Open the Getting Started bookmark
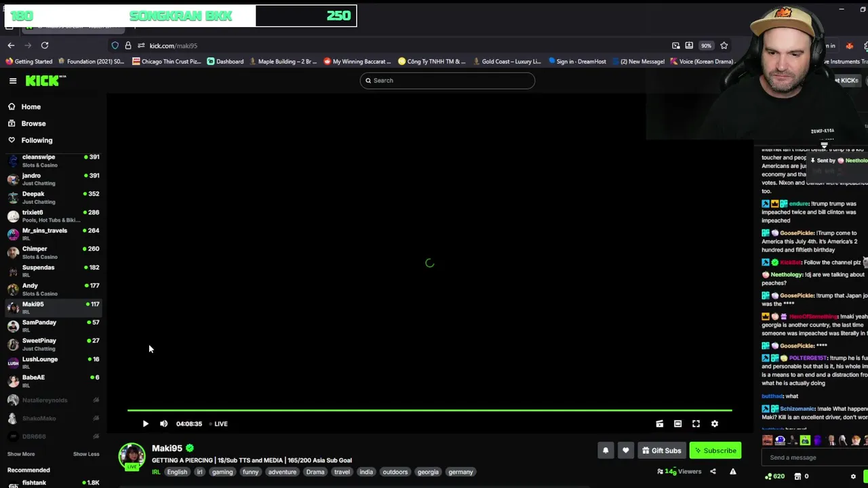This screenshot has height=488, width=868. tap(28, 62)
